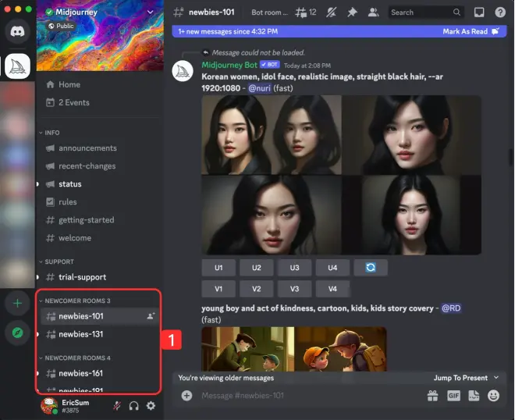Toggle the microphone mute
The width and height of the screenshot is (515, 420).
(116, 405)
